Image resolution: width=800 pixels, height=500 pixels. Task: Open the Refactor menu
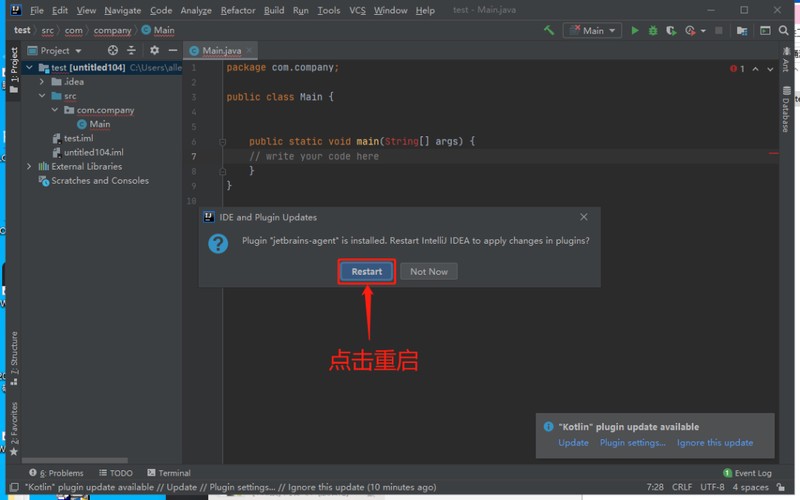(x=237, y=10)
